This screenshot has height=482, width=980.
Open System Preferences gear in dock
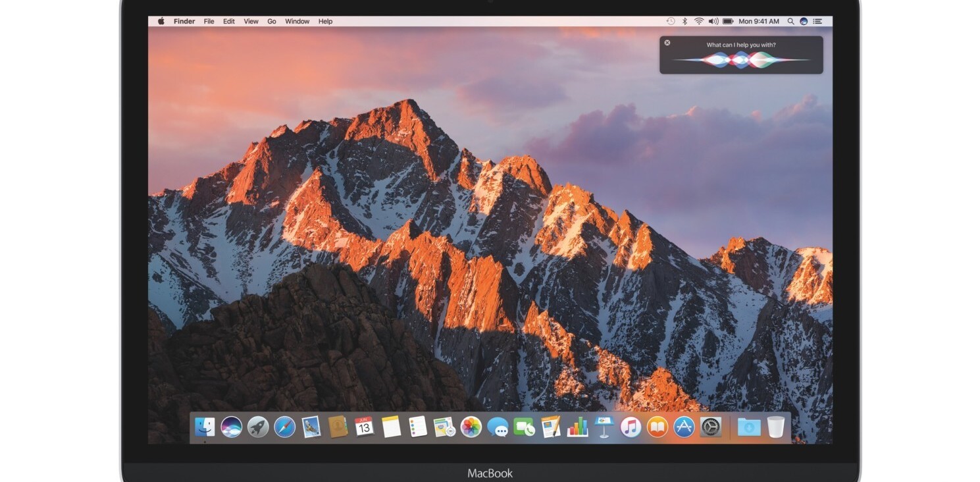(711, 427)
